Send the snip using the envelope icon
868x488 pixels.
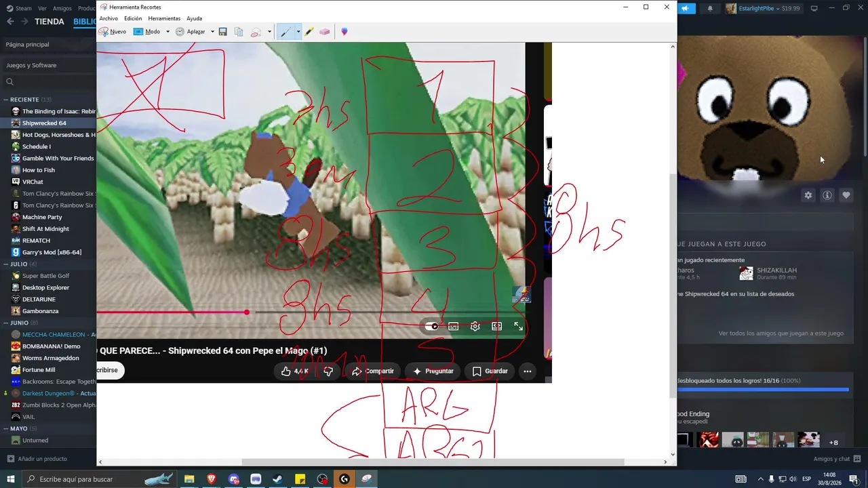256,32
